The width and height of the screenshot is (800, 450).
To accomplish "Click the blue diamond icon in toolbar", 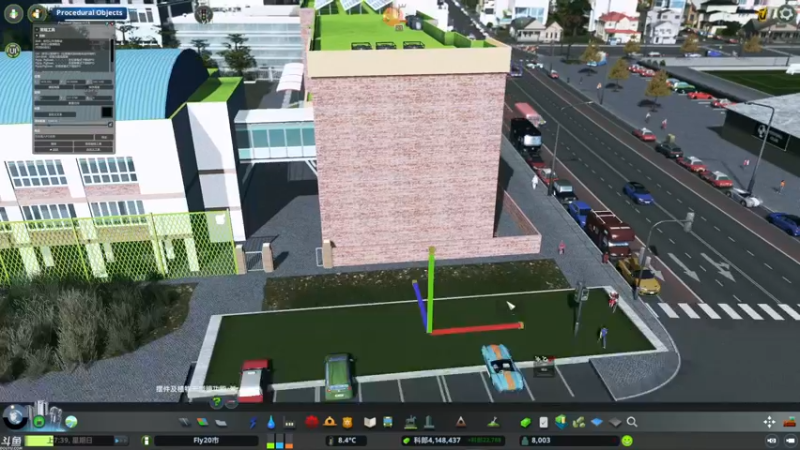I will [x=597, y=422].
